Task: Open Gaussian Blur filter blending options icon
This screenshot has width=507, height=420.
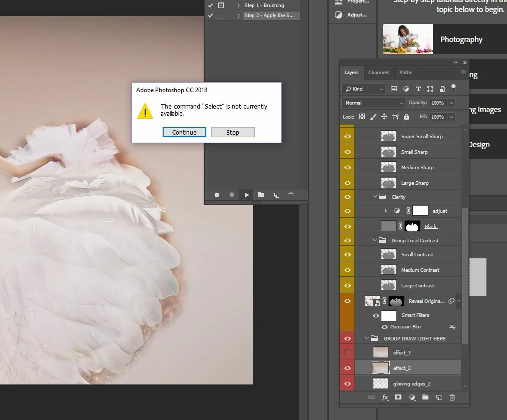Action: 452,327
